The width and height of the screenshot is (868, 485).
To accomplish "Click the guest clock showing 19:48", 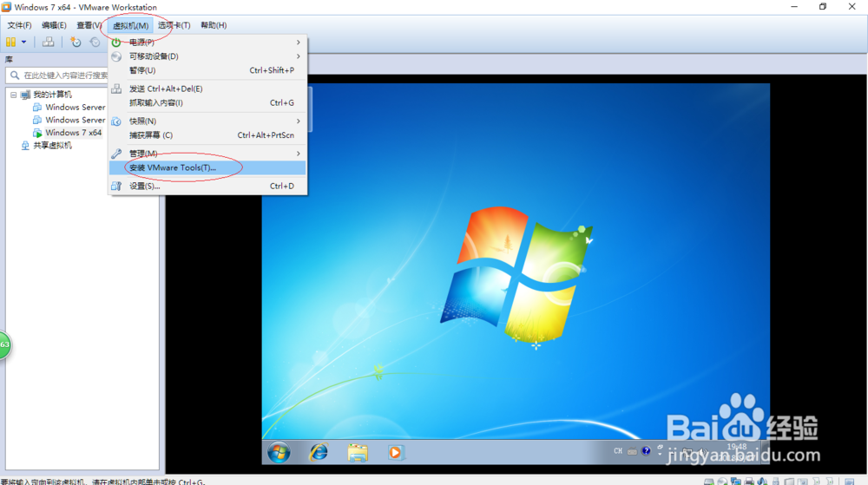I will 736,447.
